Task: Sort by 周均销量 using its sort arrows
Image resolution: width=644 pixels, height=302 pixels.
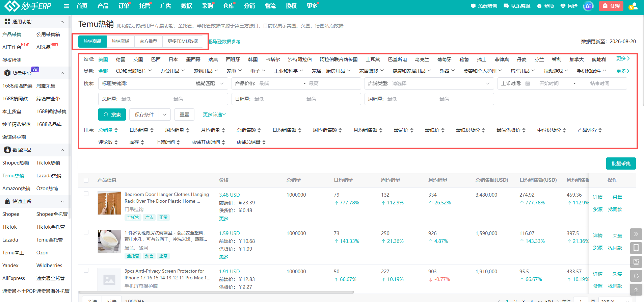Action: coord(188,130)
